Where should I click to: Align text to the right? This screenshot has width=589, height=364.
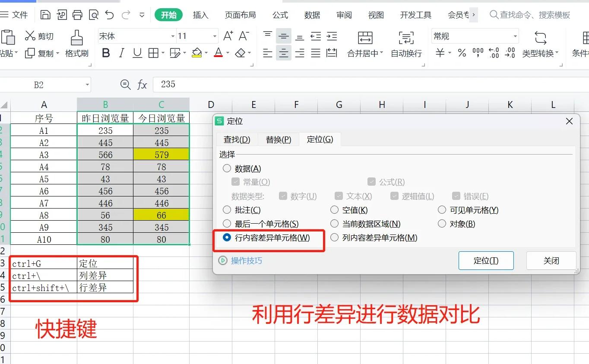tap(300, 53)
